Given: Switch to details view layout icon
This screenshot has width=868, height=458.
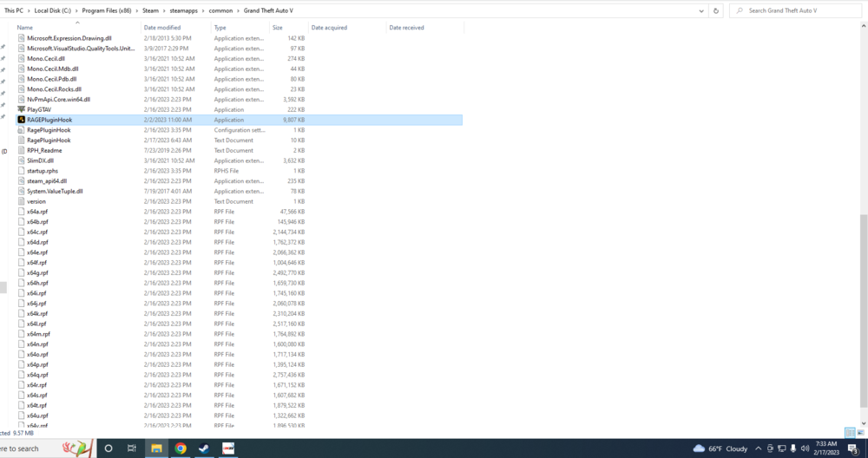Looking at the screenshot, I should (850, 433).
